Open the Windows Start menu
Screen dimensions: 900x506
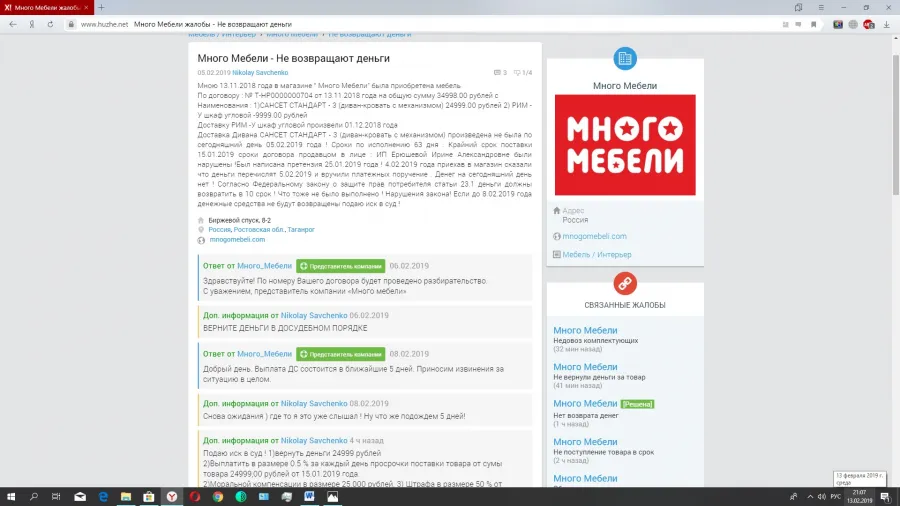pos(11,496)
